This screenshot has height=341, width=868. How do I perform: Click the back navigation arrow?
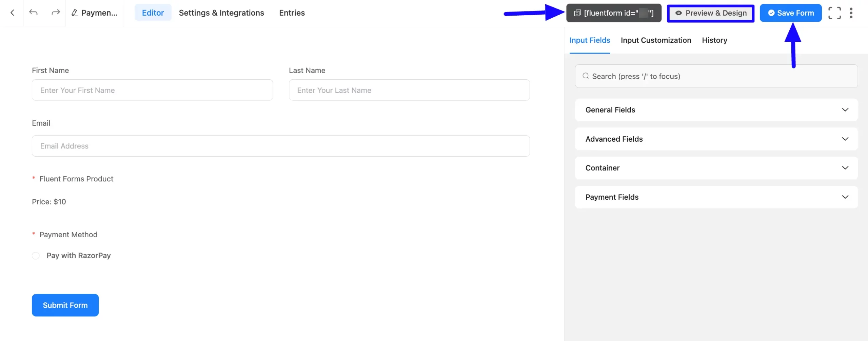pos(13,13)
